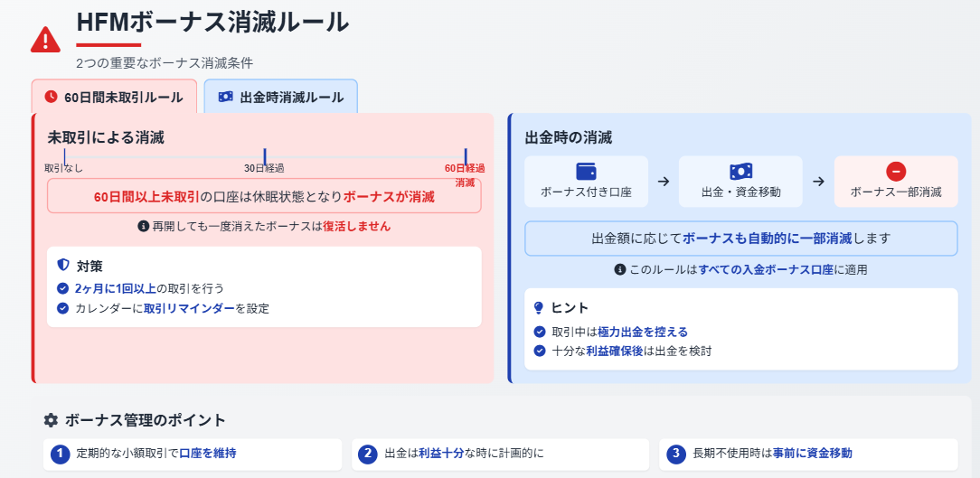Select point 1 定期的な小額取引で口座を維持
The image size is (980, 478).
click(193, 455)
